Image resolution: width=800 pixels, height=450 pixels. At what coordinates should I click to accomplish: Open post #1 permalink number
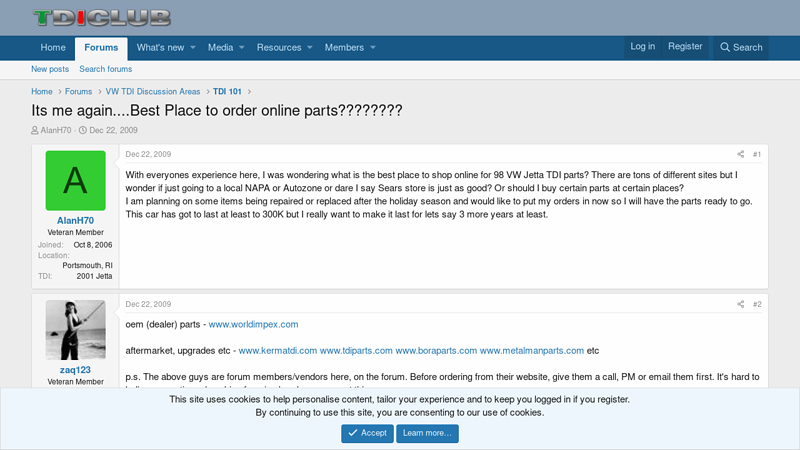(757, 154)
